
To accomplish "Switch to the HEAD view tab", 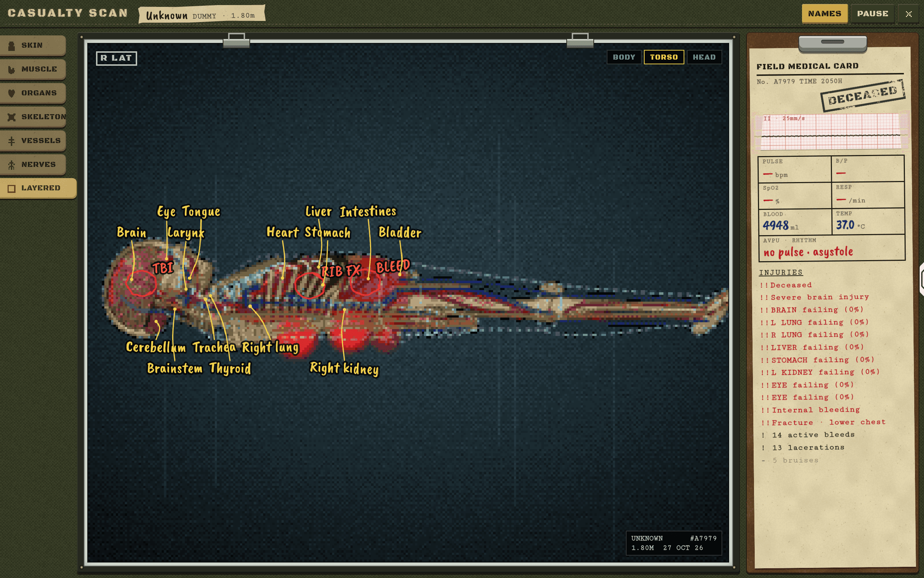I will click(x=704, y=57).
